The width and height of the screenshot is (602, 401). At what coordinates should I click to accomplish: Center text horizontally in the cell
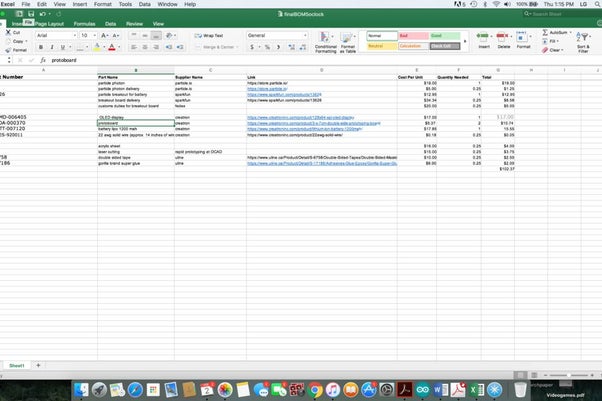coord(145,47)
